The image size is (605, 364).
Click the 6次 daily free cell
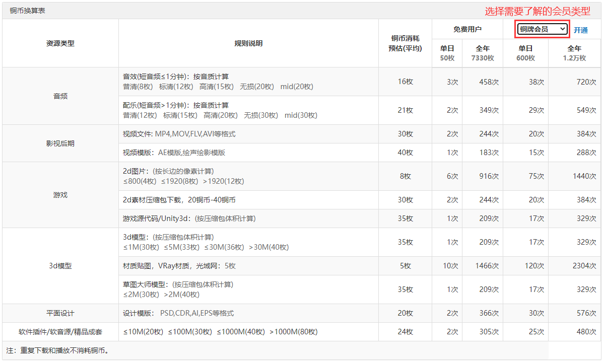click(x=447, y=176)
